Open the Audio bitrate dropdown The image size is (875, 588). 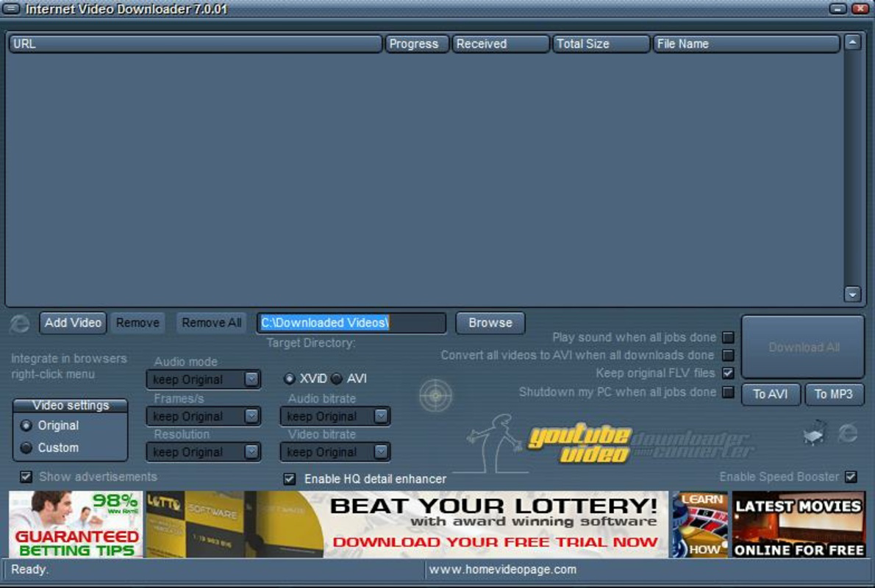(335, 416)
